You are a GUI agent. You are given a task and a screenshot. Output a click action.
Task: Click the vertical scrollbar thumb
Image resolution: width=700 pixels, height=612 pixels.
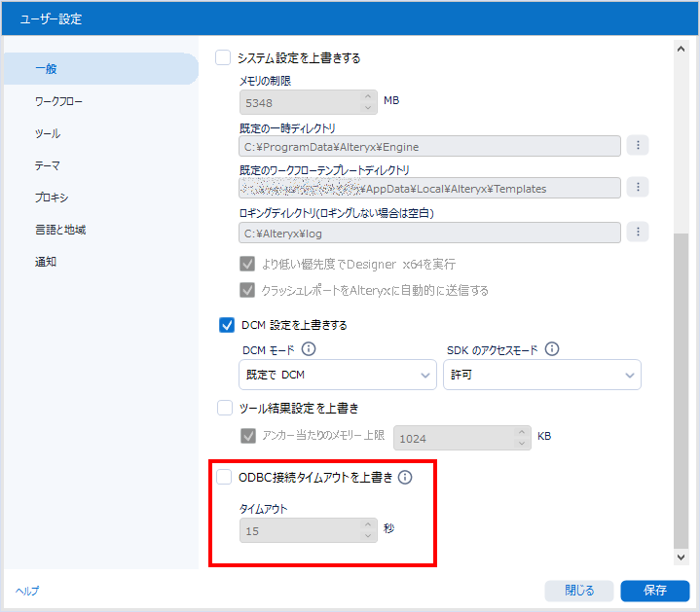click(x=681, y=391)
